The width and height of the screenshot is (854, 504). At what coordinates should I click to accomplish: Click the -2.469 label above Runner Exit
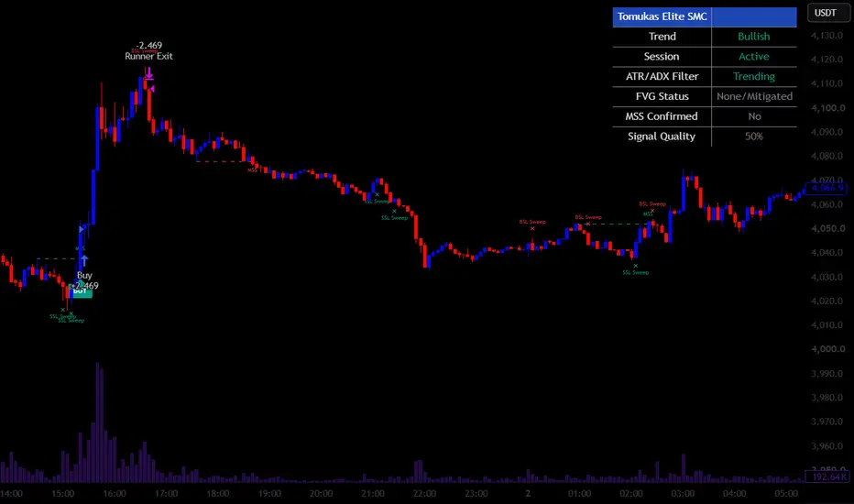point(148,46)
